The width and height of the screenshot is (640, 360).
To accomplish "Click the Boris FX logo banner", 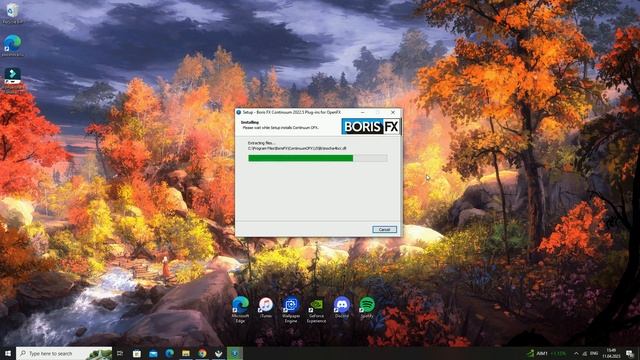I will tap(371, 127).
